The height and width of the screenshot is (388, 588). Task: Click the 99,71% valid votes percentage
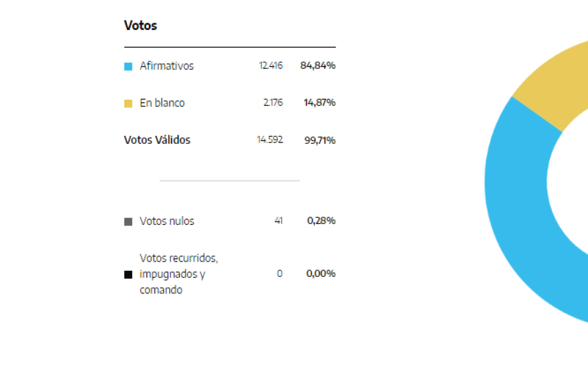320,140
